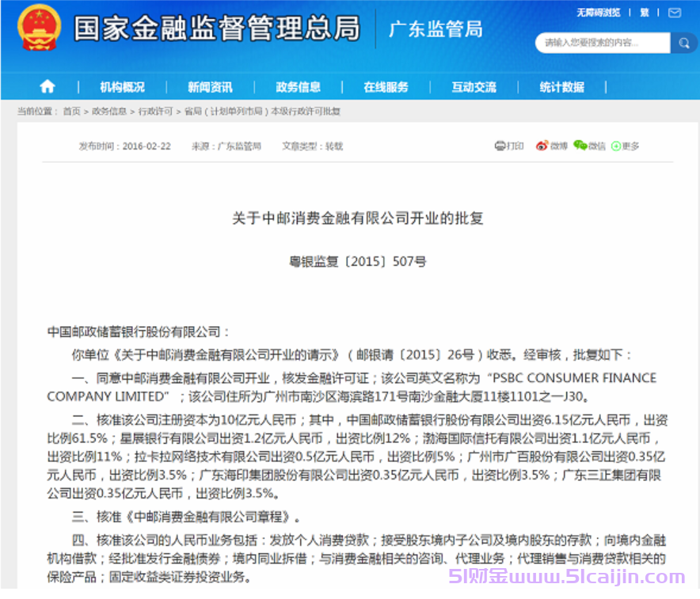The image size is (700, 599).
Task: Open 政务信息 menu
Action: pyautogui.click(x=299, y=87)
